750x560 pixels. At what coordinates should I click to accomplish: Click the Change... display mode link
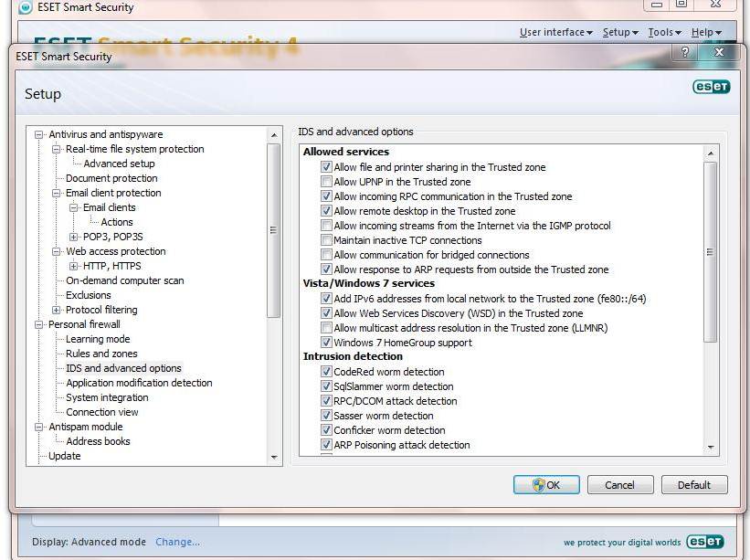tap(177, 542)
